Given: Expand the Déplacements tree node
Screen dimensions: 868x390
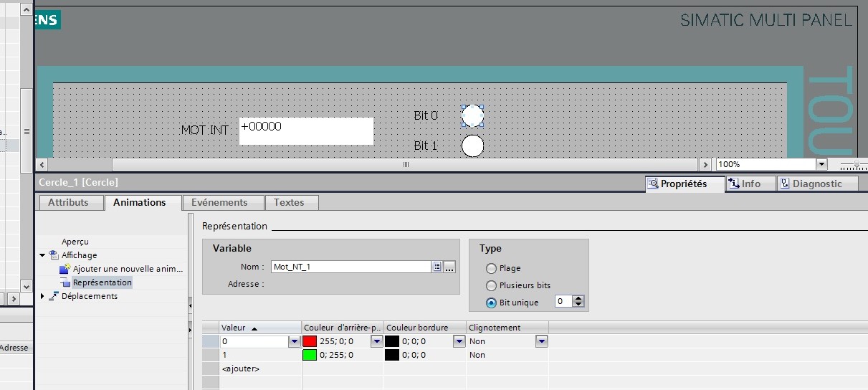Looking at the screenshot, I should click(x=42, y=296).
